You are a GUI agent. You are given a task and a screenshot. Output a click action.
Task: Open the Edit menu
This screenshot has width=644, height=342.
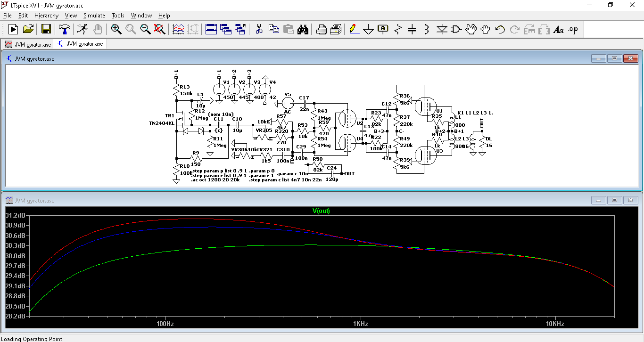click(x=23, y=16)
